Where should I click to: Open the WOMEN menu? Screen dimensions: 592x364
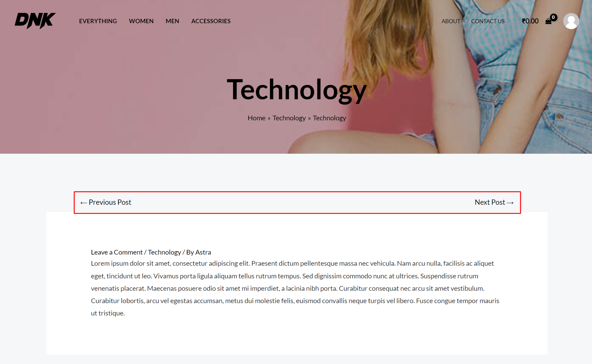(x=141, y=21)
